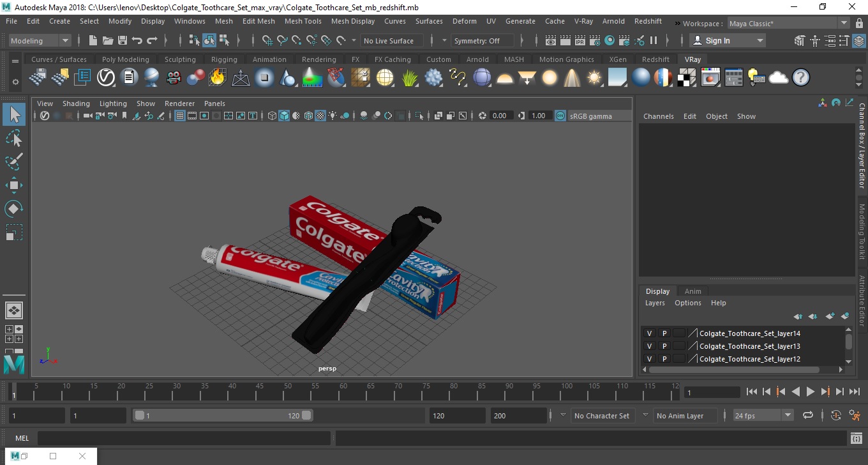Click the V-Ray logo shelf icon
The height and width of the screenshot is (465, 868).
coord(105,78)
